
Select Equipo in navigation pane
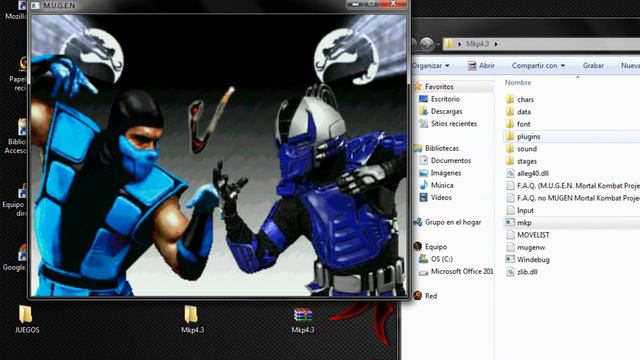coord(436,247)
